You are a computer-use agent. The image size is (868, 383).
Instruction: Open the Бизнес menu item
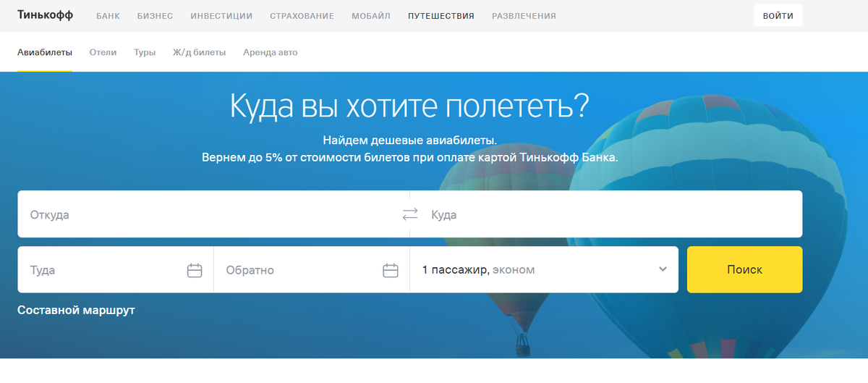(155, 16)
